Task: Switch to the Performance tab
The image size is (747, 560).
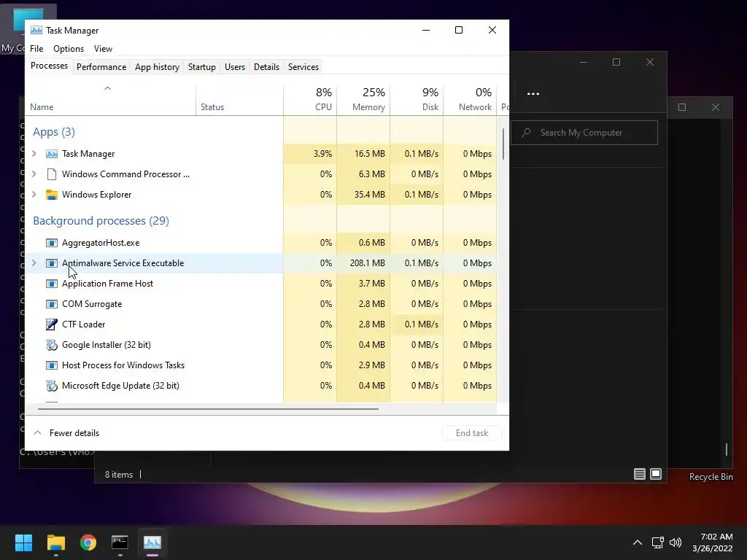Action: (101, 67)
